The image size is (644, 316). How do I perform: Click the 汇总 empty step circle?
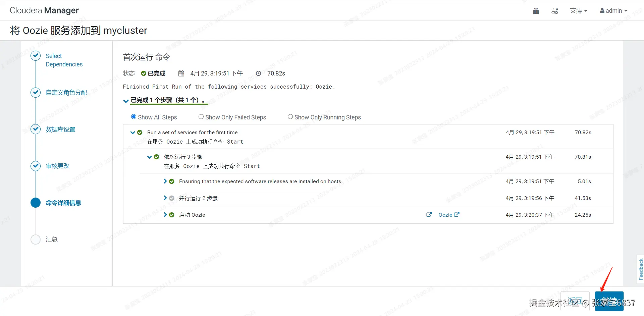36,239
